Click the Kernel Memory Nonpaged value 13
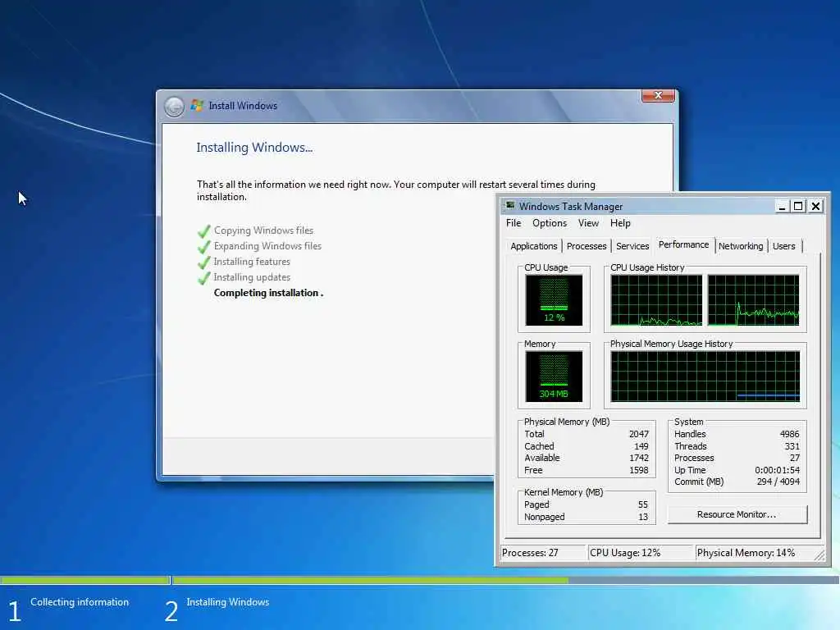 pos(643,517)
